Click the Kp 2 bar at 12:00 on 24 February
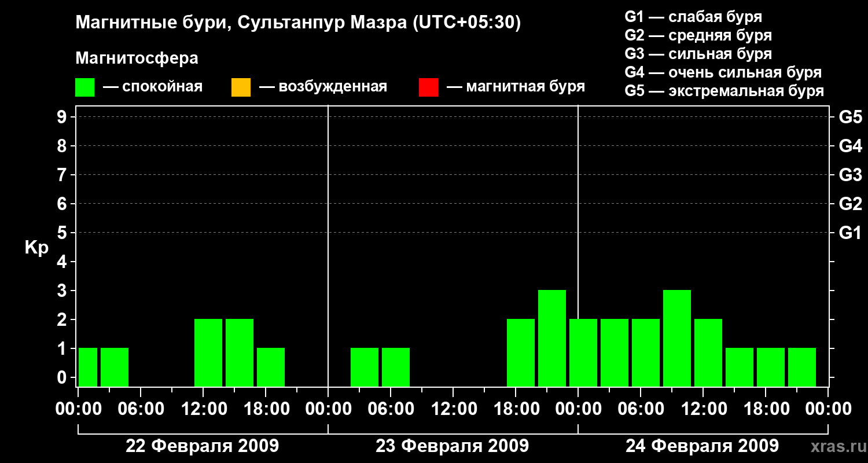 tap(708, 352)
